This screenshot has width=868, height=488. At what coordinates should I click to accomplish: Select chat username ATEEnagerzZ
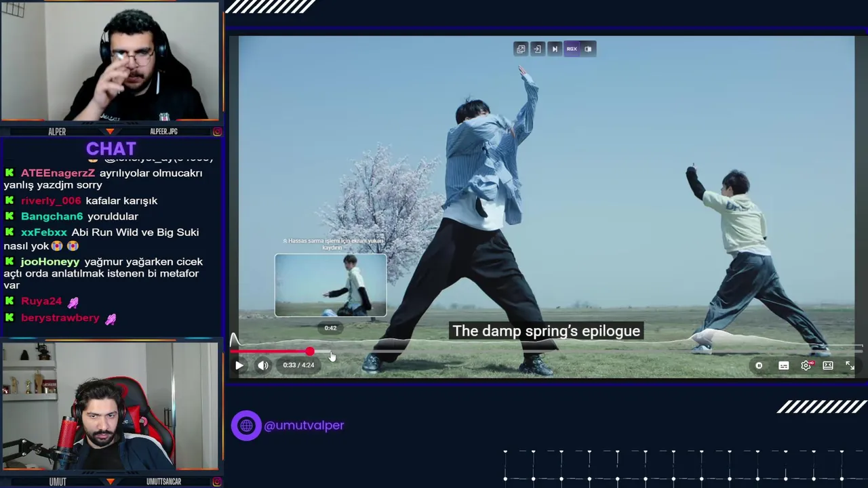coord(58,173)
